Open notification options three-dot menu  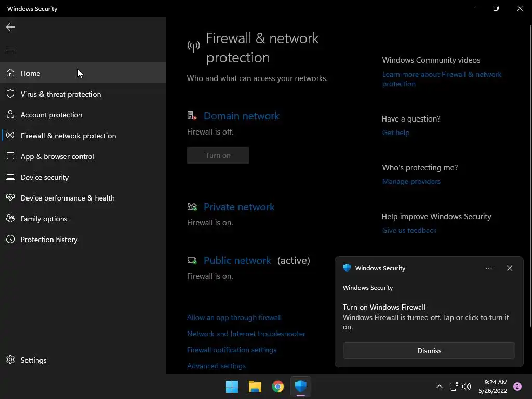[488, 268]
